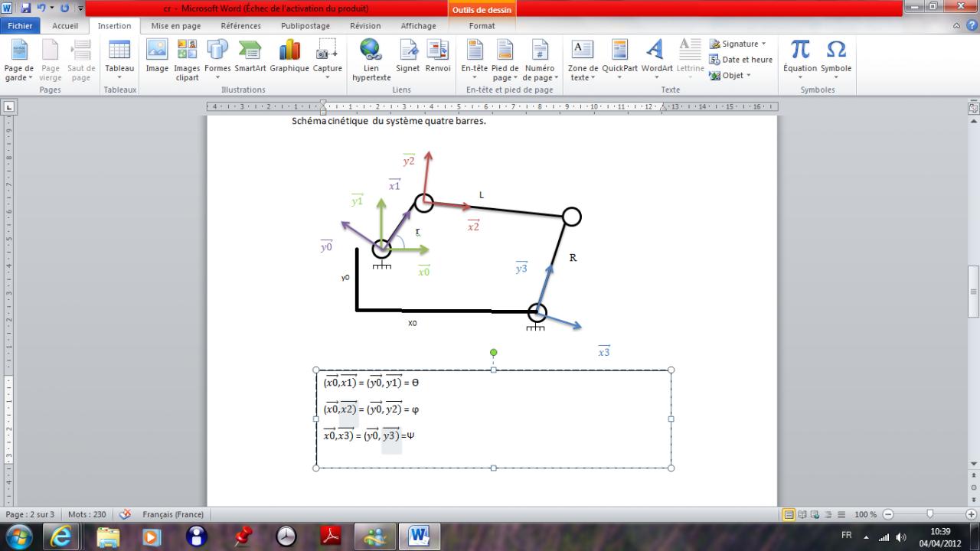Switch to Full Screen Reading view
The image size is (980, 551).
click(x=802, y=514)
